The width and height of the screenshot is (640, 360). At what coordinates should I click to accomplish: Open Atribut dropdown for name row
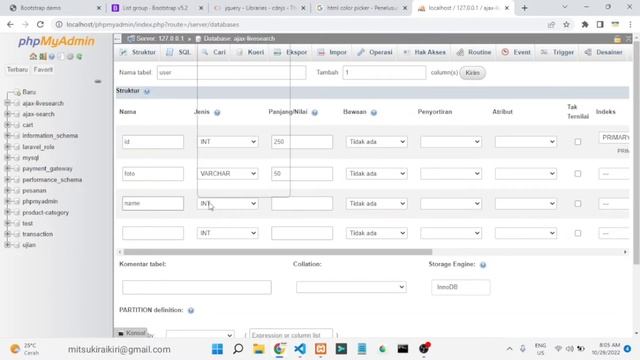click(x=526, y=203)
